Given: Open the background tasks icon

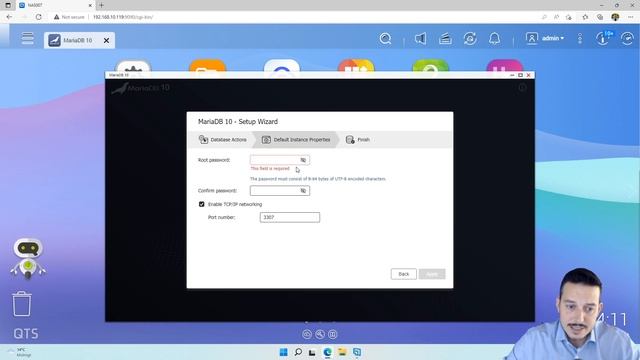Looking at the screenshot, I should 445,39.
